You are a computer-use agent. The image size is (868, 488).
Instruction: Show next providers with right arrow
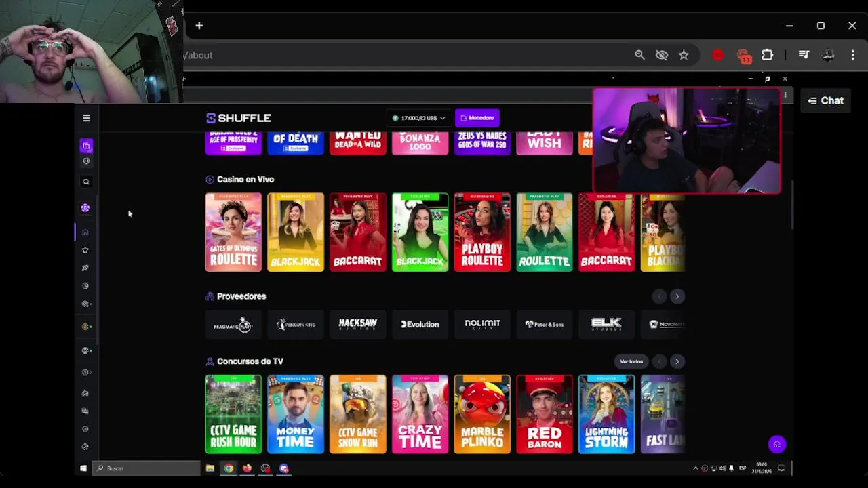(677, 296)
